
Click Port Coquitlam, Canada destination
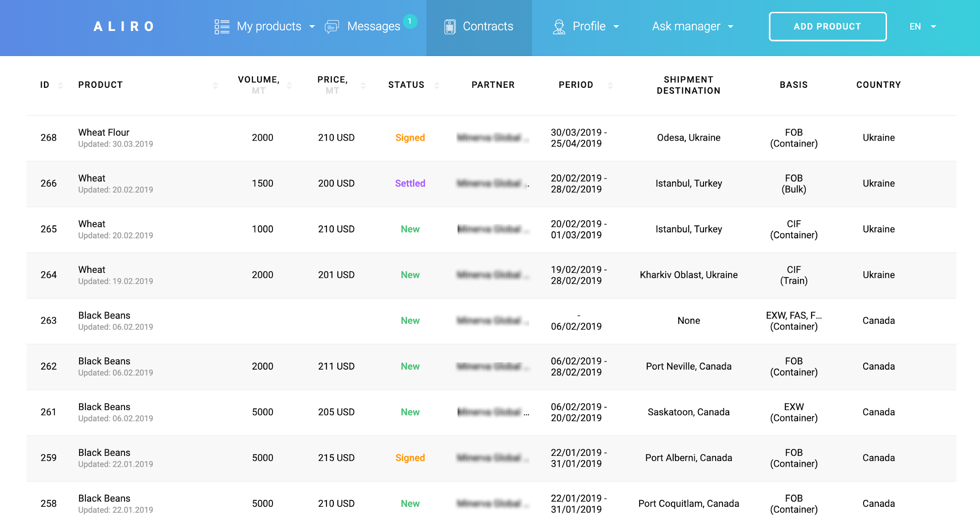[x=688, y=504]
